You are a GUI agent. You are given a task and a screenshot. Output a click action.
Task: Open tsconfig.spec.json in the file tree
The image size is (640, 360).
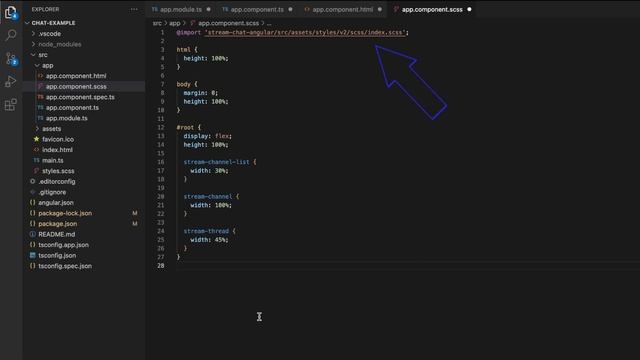[65, 266]
